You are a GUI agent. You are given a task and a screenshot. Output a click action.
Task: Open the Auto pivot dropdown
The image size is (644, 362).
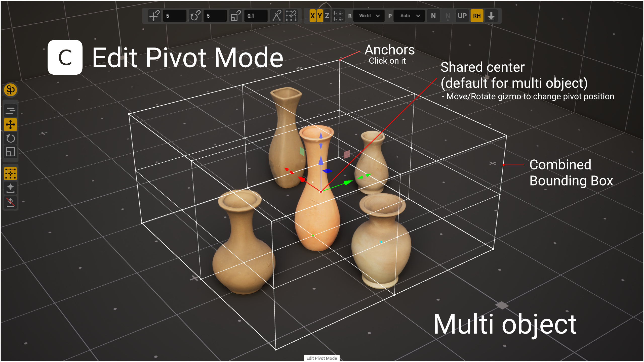point(409,16)
